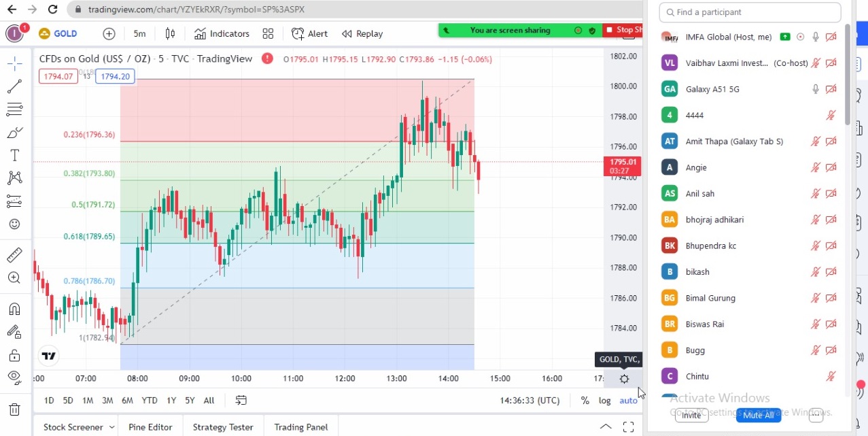Click the browser forward arrow

(32, 10)
